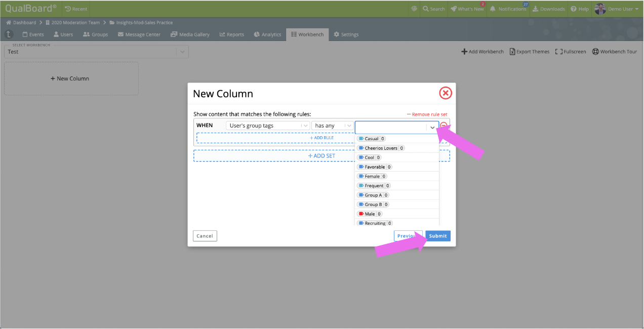
Task: Open Notifications bell
Action: tap(509, 9)
